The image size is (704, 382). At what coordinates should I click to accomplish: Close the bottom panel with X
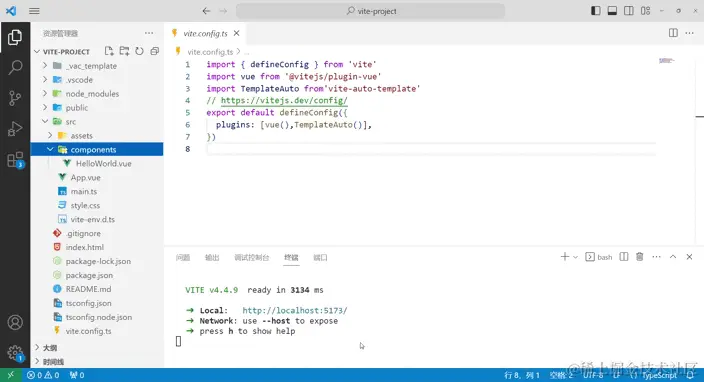pos(689,257)
